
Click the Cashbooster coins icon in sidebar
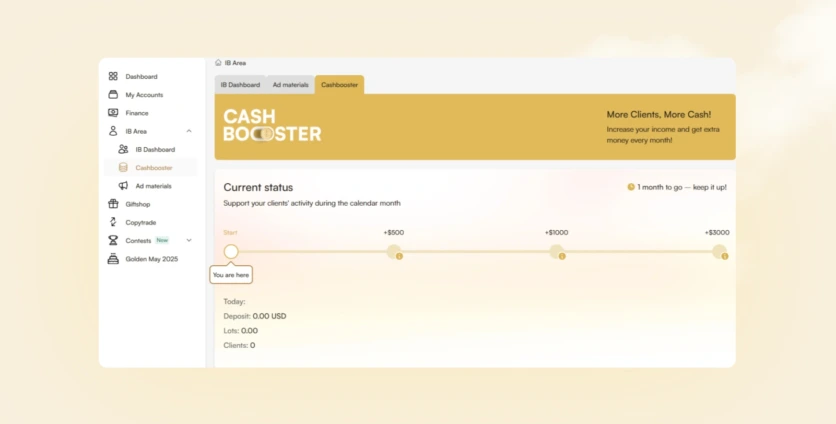[x=123, y=168]
